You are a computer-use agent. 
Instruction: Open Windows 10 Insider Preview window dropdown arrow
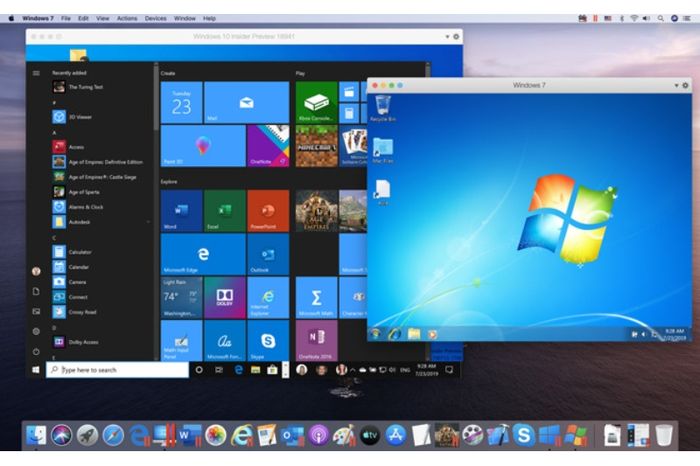tap(447, 37)
